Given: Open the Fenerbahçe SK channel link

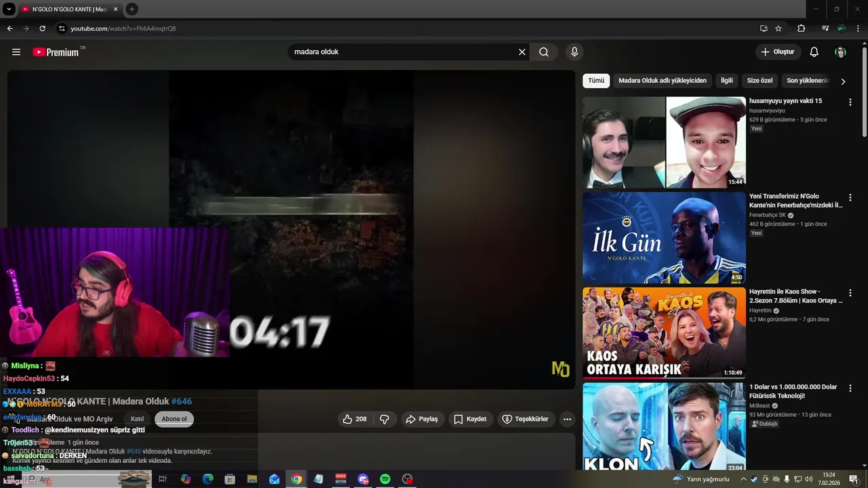Looking at the screenshot, I should [x=767, y=215].
